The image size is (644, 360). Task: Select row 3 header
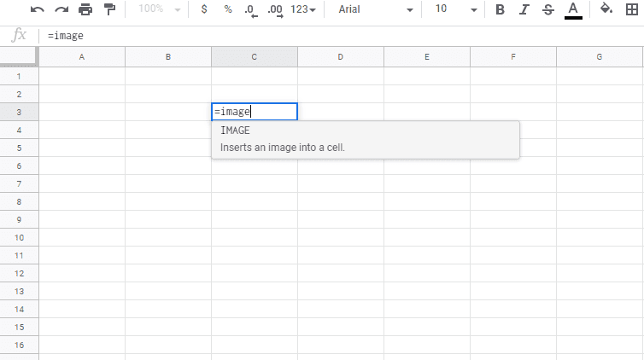point(19,112)
